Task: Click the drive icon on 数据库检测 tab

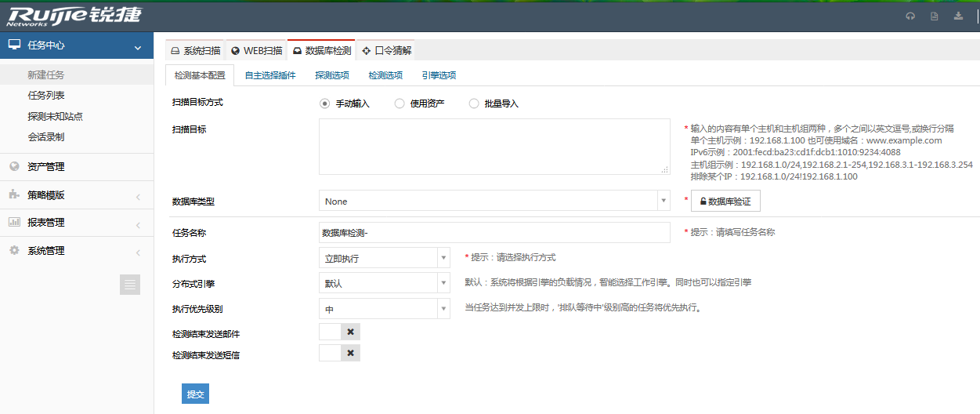Action: click(297, 50)
